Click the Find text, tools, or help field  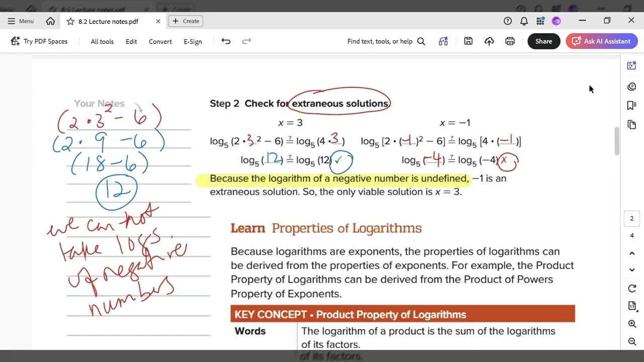(380, 41)
